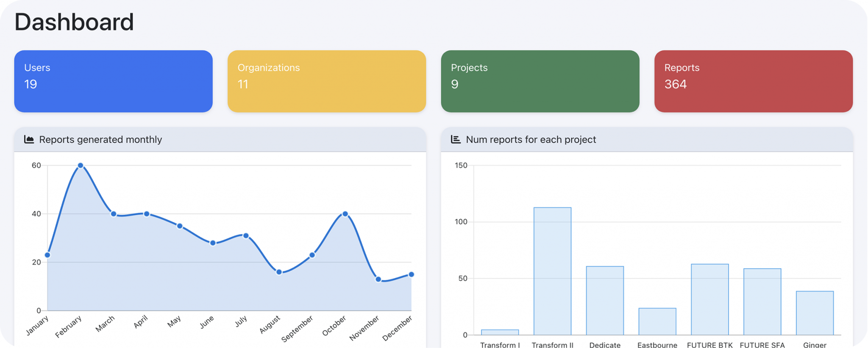This screenshot has width=868, height=348.
Task: Click the September axis label
Action: pos(297,329)
